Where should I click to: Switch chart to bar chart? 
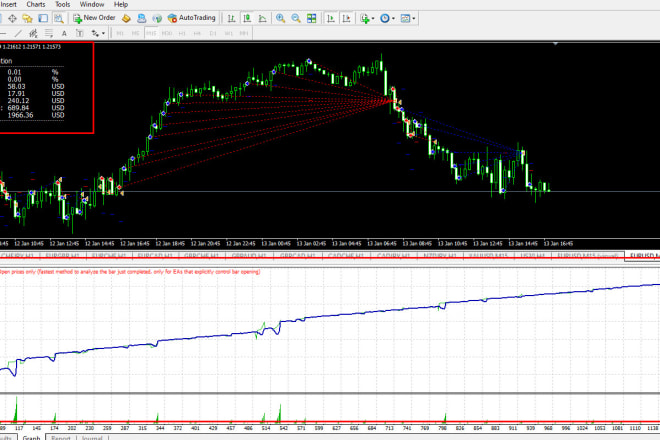coord(231,19)
